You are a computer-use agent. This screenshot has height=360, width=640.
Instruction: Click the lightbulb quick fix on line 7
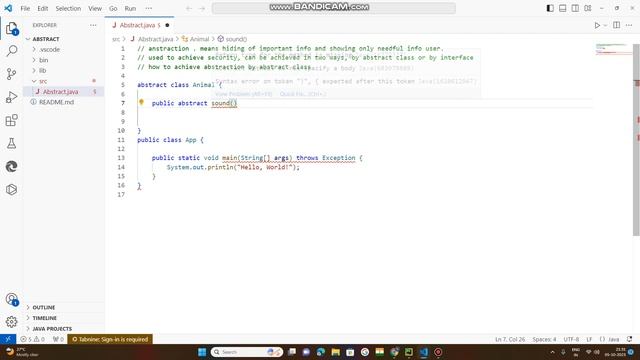(x=141, y=102)
